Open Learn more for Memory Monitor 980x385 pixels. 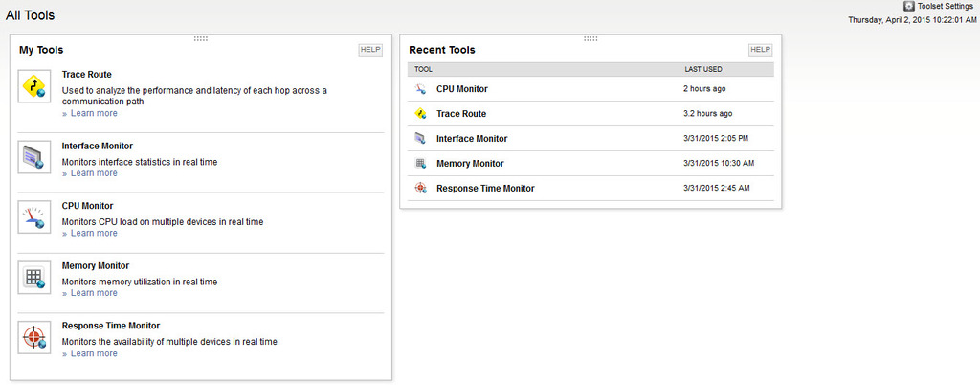tap(94, 293)
